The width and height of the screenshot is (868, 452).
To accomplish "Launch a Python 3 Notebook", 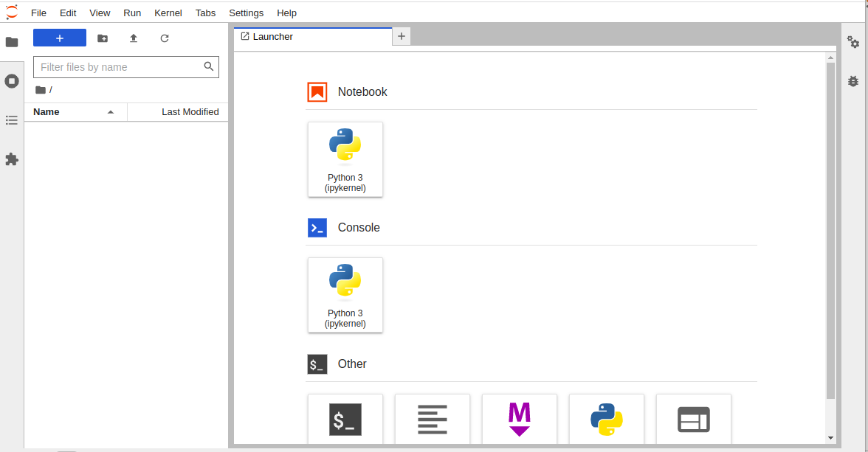I will pyautogui.click(x=345, y=159).
